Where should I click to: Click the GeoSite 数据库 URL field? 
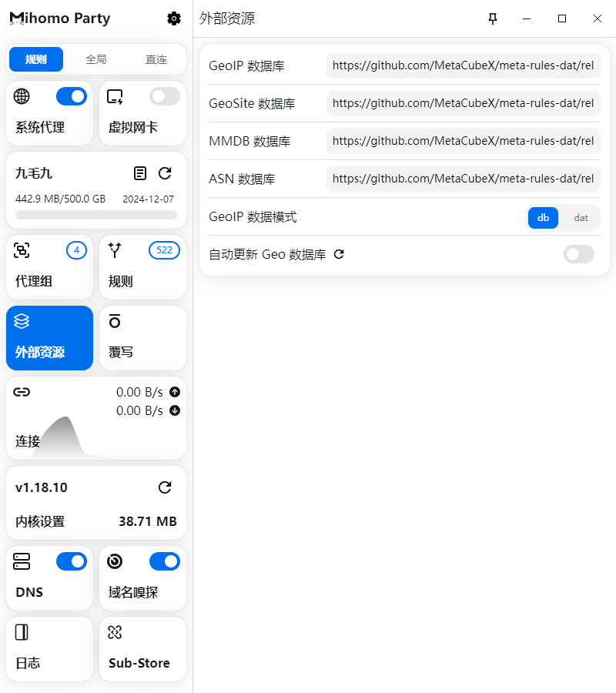[x=463, y=103]
